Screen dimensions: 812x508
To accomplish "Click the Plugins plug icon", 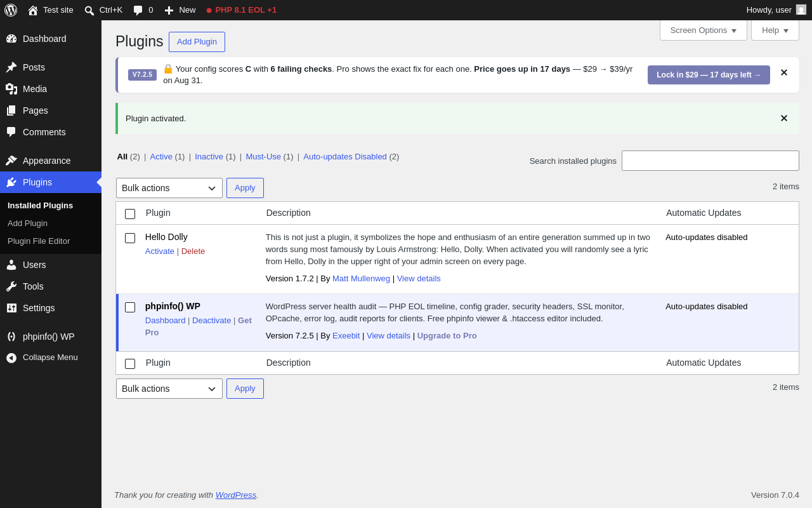I will click(x=11, y=182).
